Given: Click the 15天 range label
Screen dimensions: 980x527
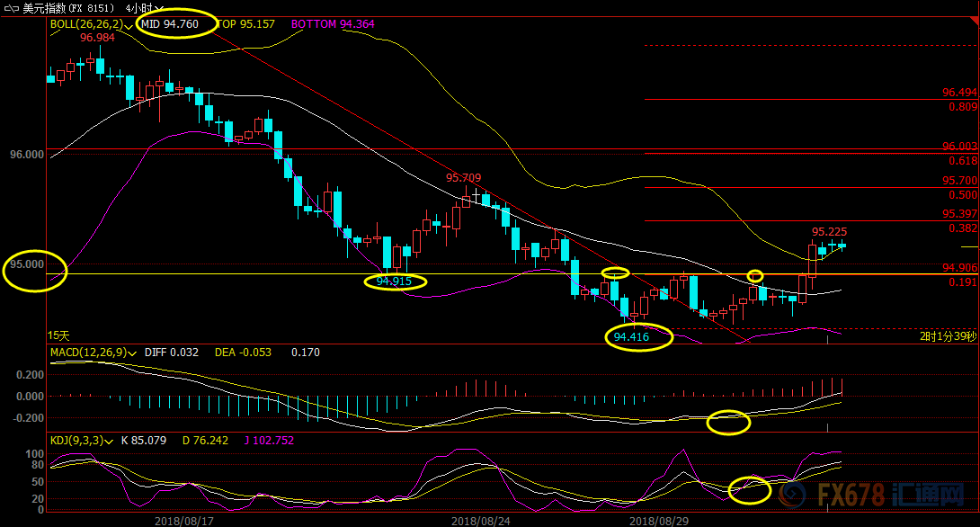Looking at the screenshot, I should coord(58,335).
